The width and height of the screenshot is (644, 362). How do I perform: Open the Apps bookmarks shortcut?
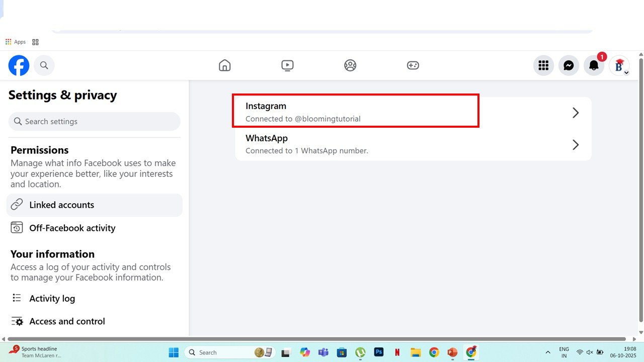(15, 42)
